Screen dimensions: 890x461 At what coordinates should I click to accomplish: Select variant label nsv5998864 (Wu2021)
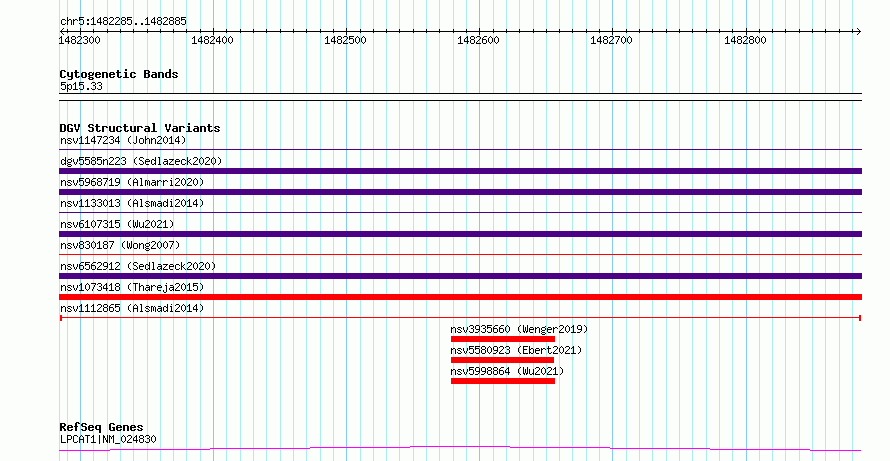click(507, 371)
